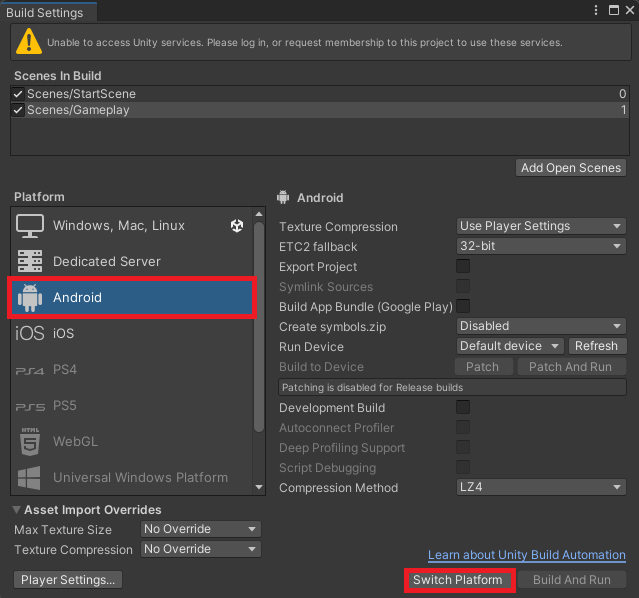This screenshot has height=598, width=639.
Task: Click the Android icon in settings header
Action: [283, 197]
